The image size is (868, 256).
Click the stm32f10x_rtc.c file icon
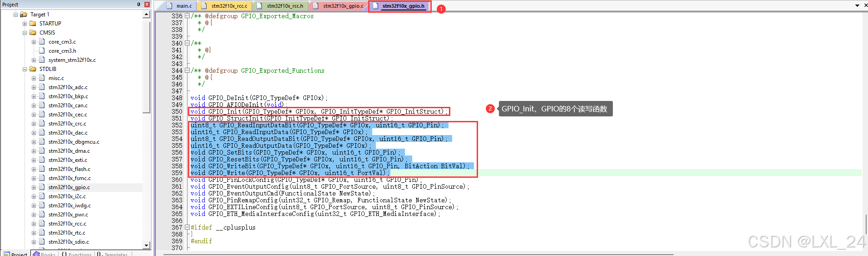(42, 232)
